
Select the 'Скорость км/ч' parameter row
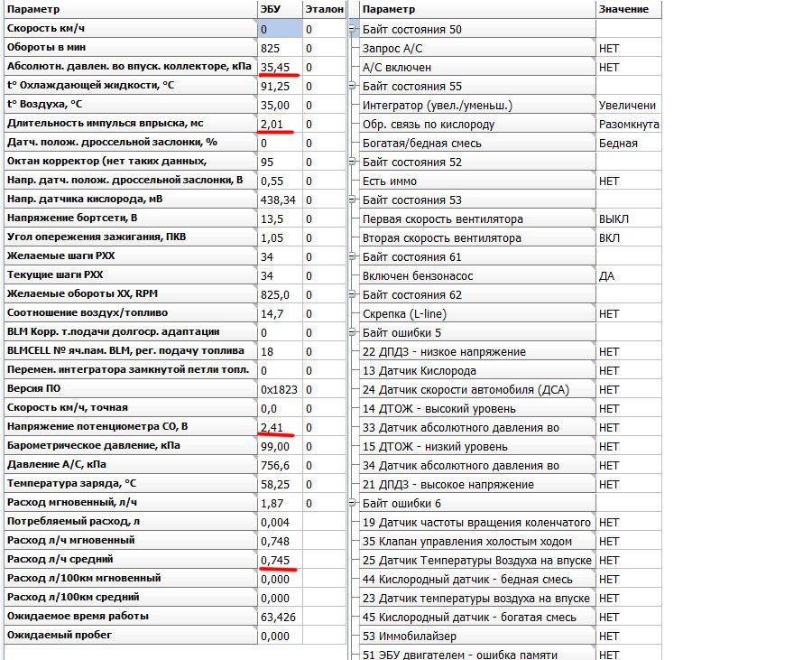click(x=131, y=29)
